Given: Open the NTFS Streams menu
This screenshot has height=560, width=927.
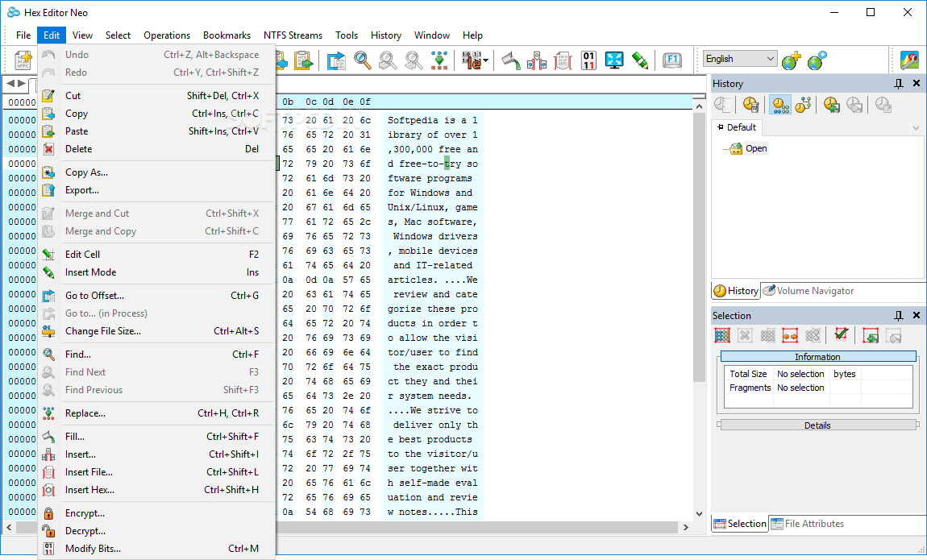Looking at the screenshot, I should (x=293, y=35).
